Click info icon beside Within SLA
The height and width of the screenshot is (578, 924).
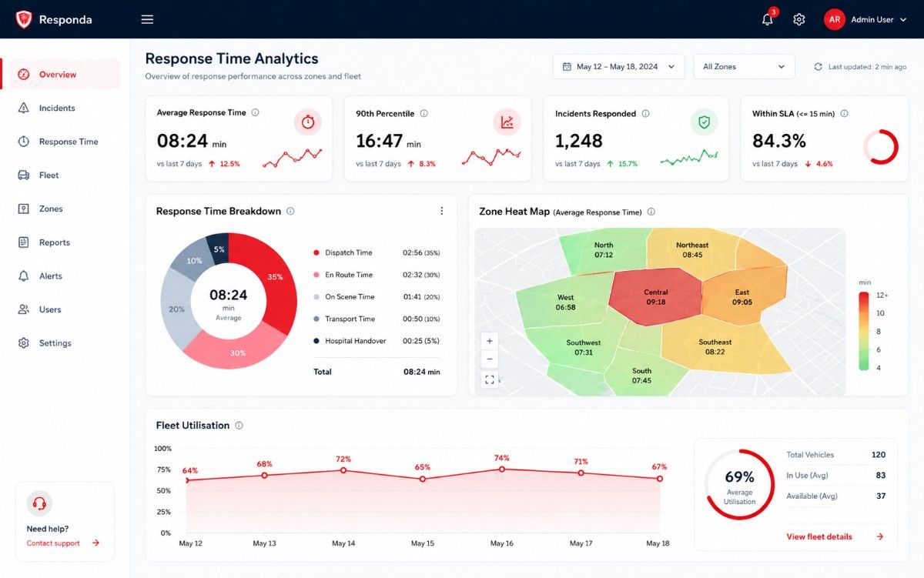(x=844, y=113)
